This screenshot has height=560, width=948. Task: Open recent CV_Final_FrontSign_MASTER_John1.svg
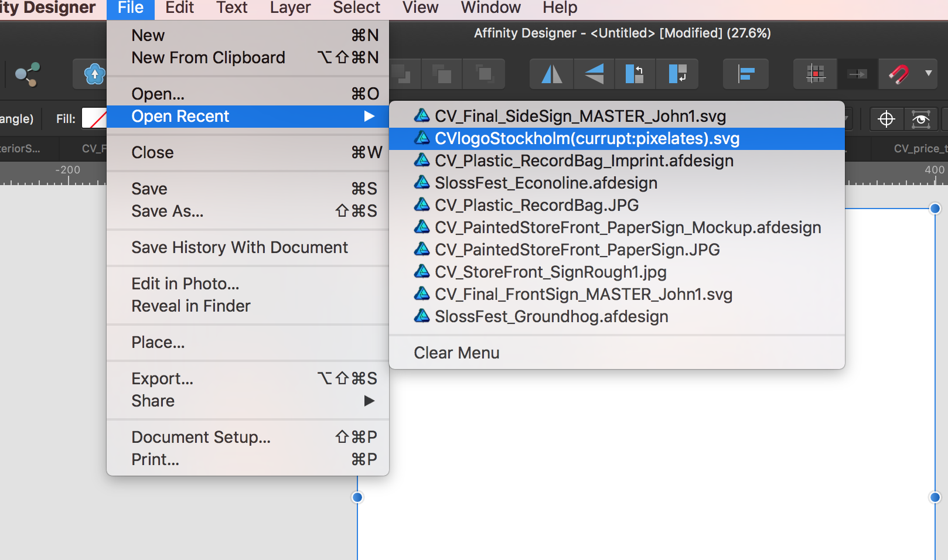click(x=617, y=294)
